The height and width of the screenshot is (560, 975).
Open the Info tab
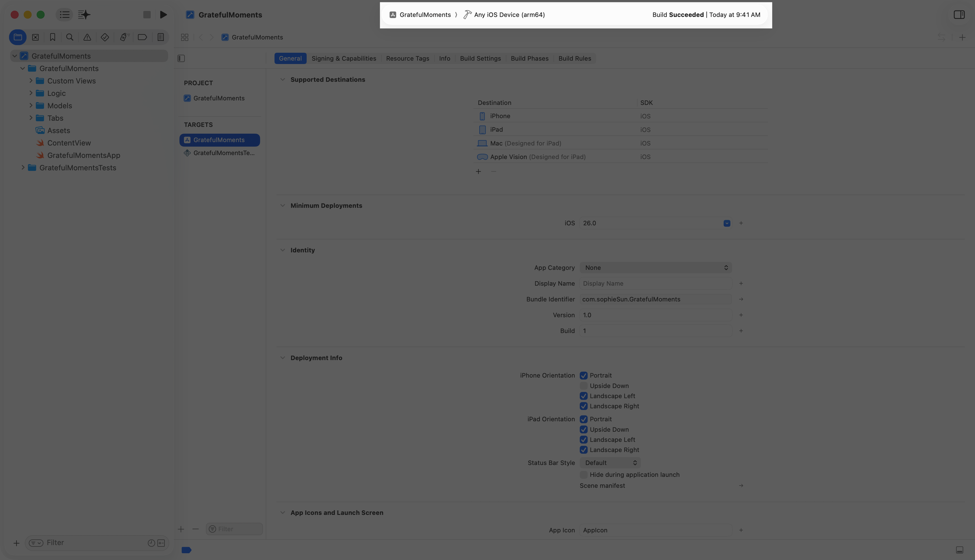pyautogui.click(x=444, y=58)
